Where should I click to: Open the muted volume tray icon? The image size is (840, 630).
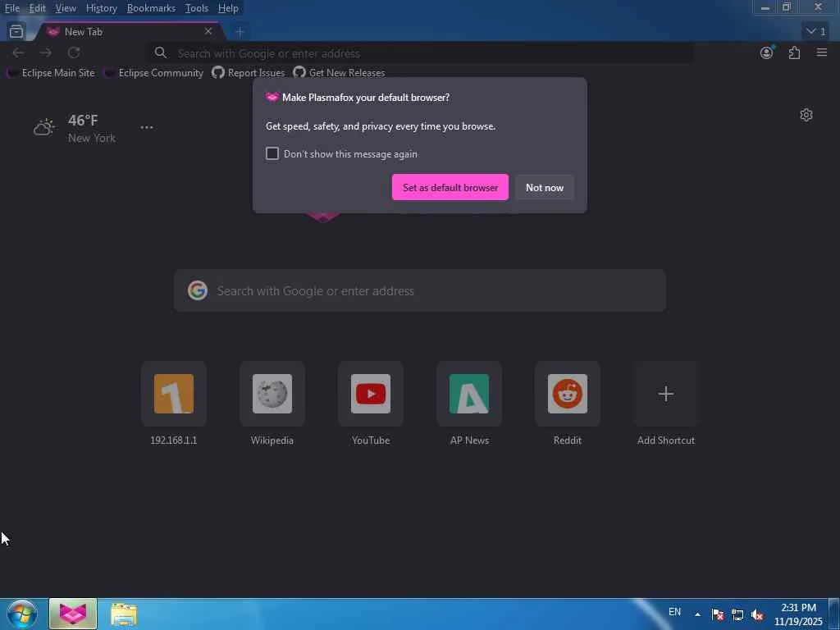(757, 614)
